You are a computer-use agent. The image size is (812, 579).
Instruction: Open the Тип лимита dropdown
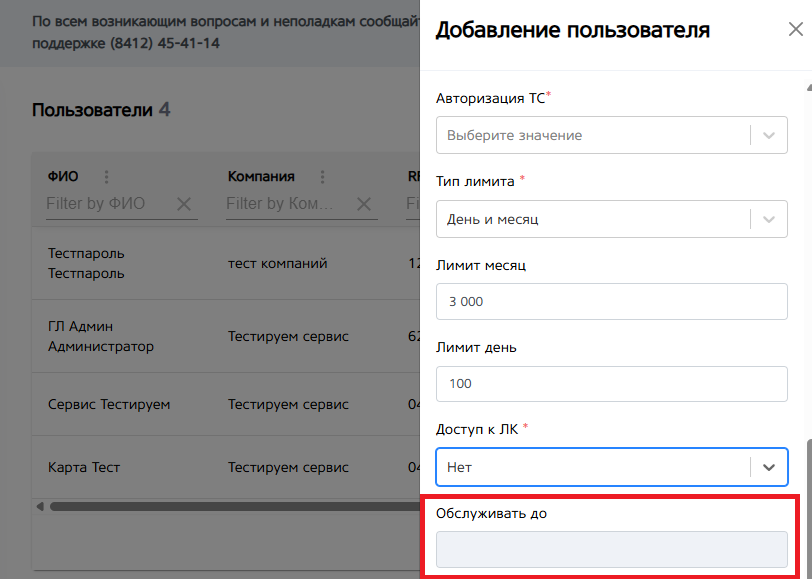(612, 219)
